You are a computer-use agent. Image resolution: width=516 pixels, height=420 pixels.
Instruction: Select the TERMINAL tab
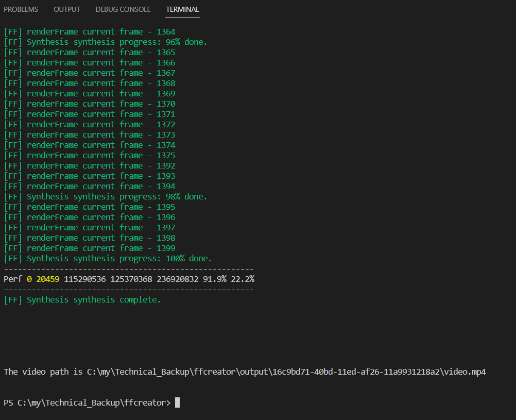pyautogui.click(x=182, y=9)
